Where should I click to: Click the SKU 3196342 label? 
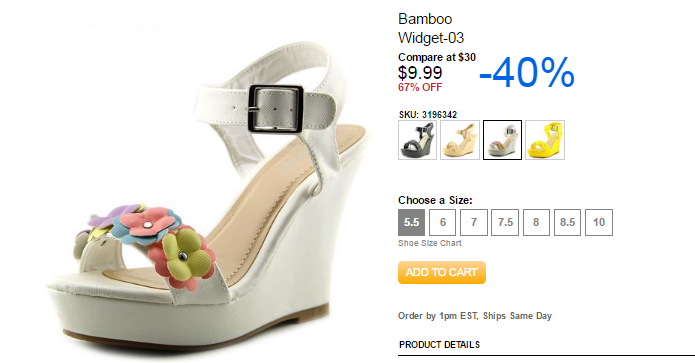(428, 115)
